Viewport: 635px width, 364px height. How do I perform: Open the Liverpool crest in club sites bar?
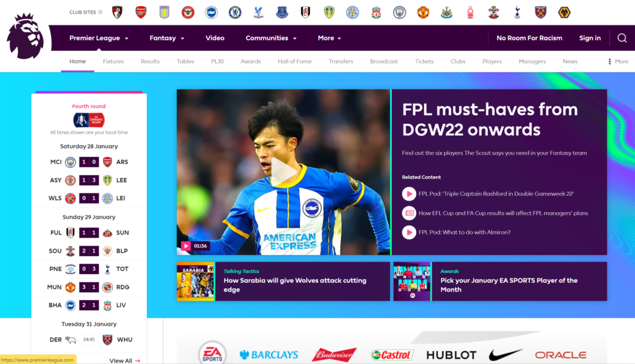click(x=376, y=12)
